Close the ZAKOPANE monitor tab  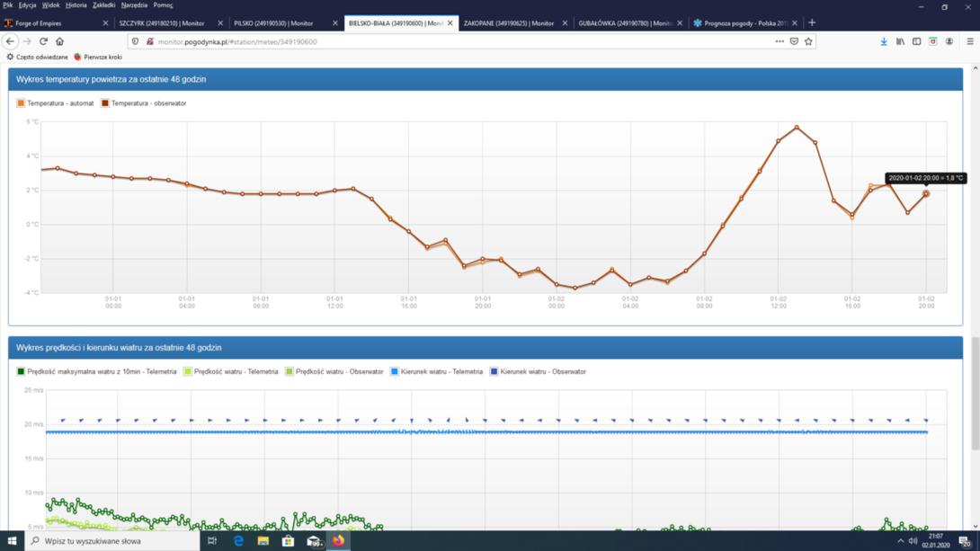pos(565,23)
